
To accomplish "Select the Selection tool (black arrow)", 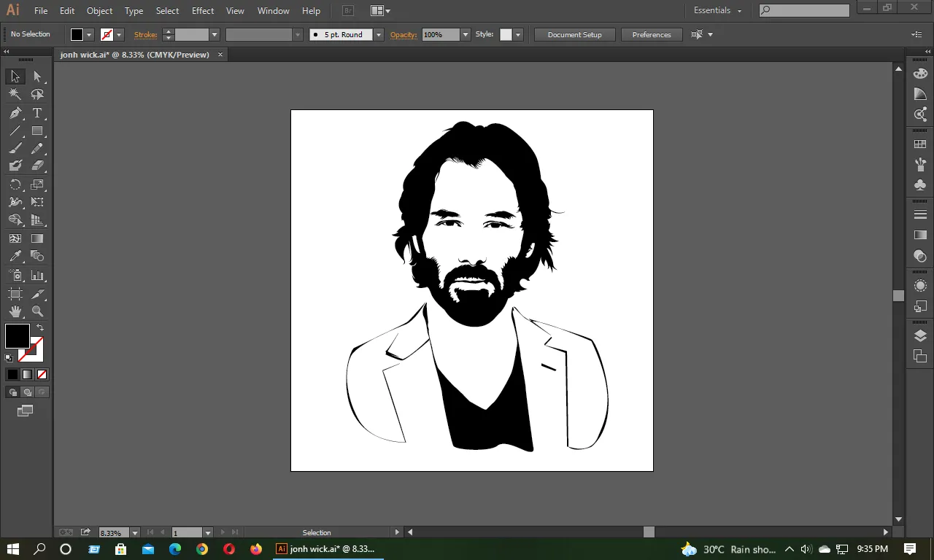I will point(15,77).
